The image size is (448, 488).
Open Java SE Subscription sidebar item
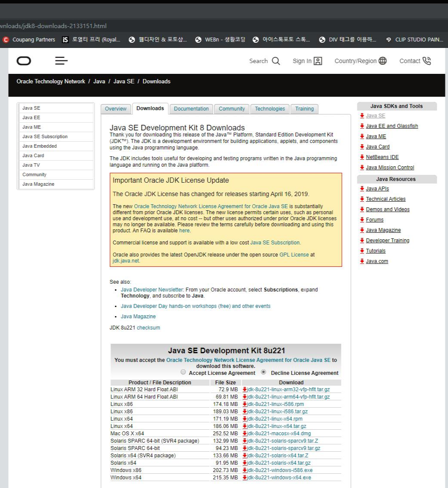tap(56, 136)
